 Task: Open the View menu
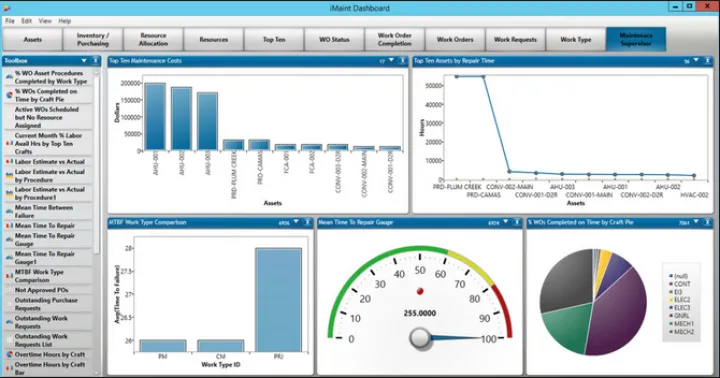point(45,21)
